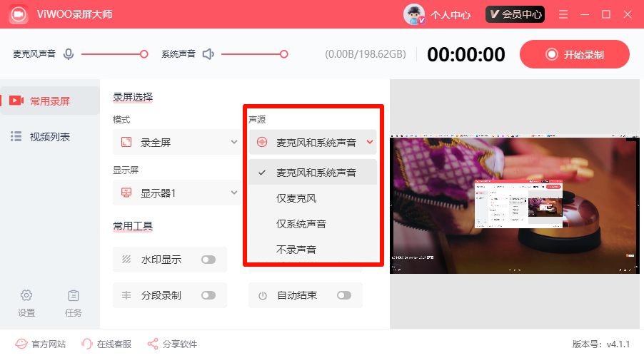The image size is (644, 358).
Task: Open the hamburger menu in title bar
Action: [x=563, y=14]
